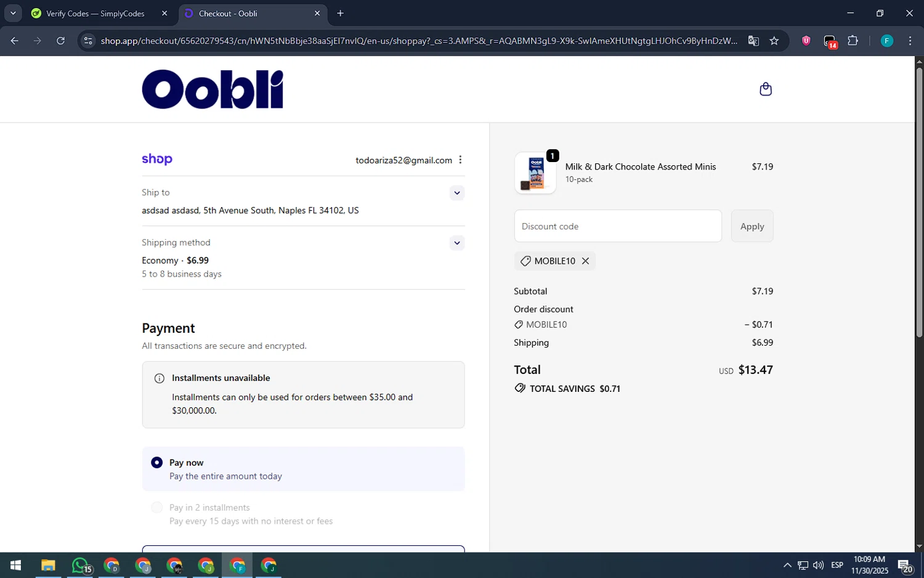View site information icon in address bar
The image size is (924, 578).
(88, 41)
